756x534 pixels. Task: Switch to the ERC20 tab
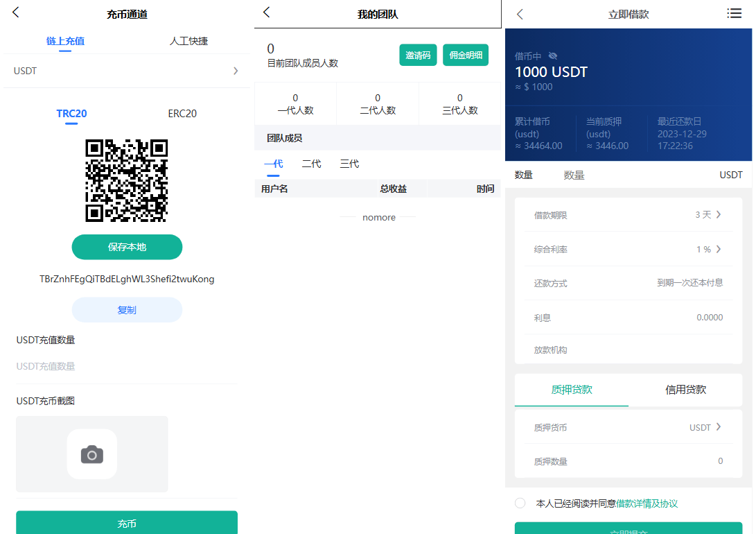182,113
